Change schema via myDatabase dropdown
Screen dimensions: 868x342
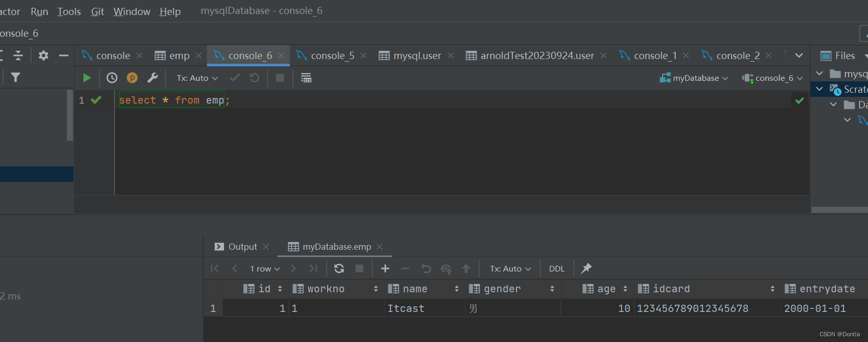click(694, 78)
